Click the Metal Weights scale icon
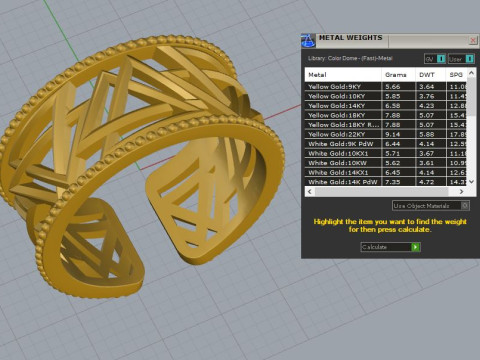480x360 pixels. tap(308, 41)
